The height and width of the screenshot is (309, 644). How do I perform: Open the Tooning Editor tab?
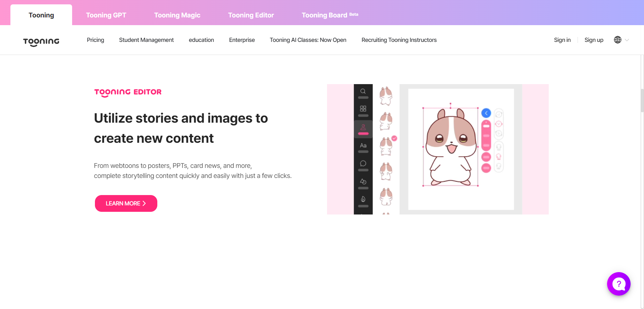[251, 15]
